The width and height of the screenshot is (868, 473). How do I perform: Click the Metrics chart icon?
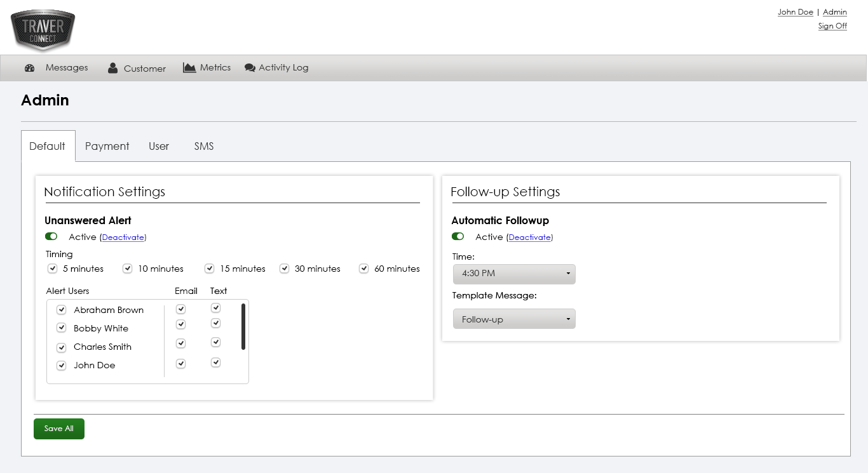click(x=189, y=67)
